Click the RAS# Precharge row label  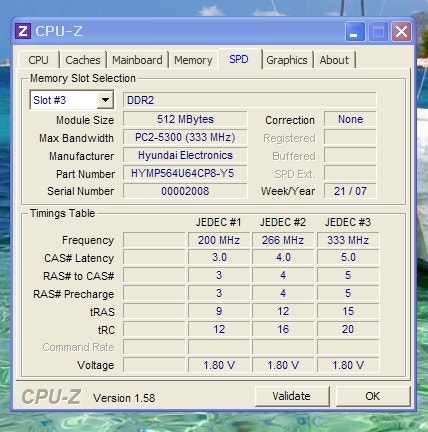tap(74, 294)
